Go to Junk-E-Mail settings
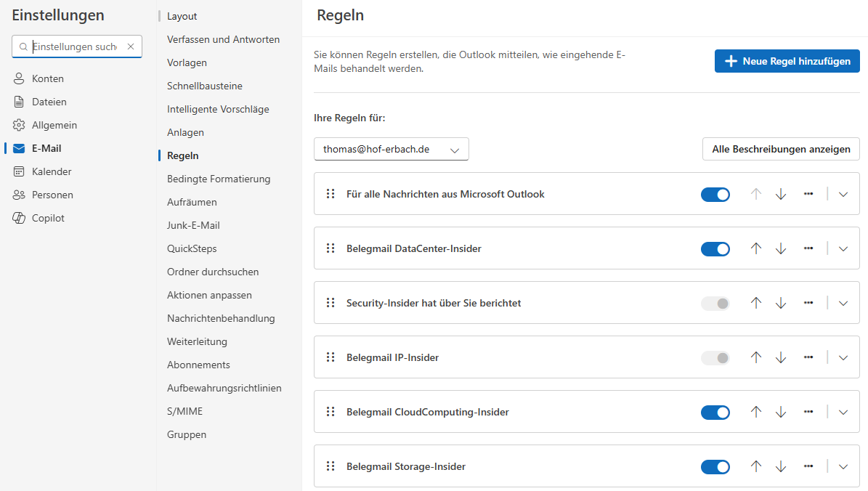This screenshot has height=491, width=868. point(193,225)
